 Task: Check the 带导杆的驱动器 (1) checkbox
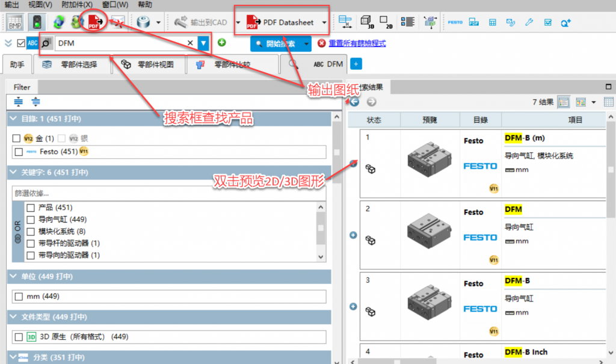30,243
